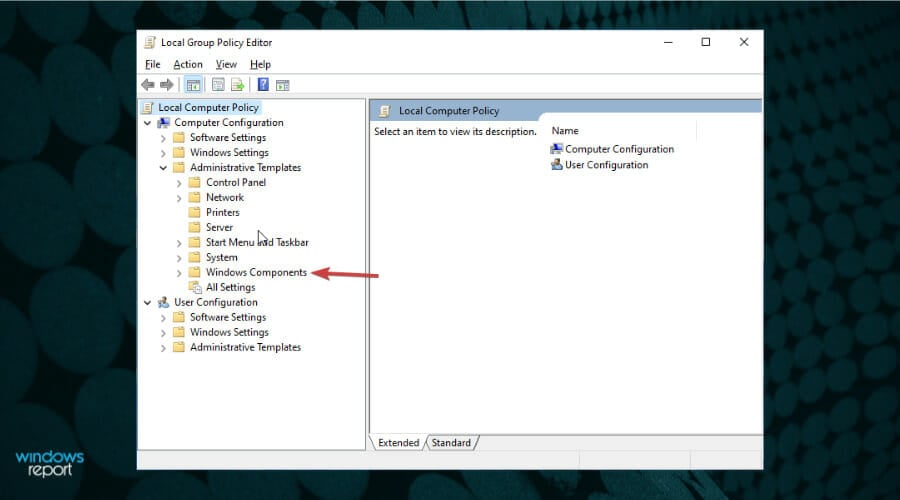This screenshot has width=900, height=500.
Task: Toggle Show/Hide Console Tree toolbar icon
Action: coord(193,85)
